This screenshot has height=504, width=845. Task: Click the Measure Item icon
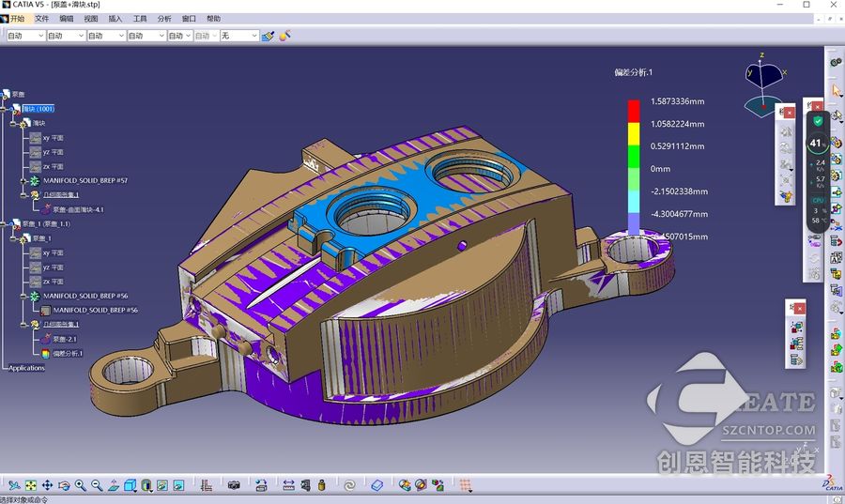(x=305, y=485)
